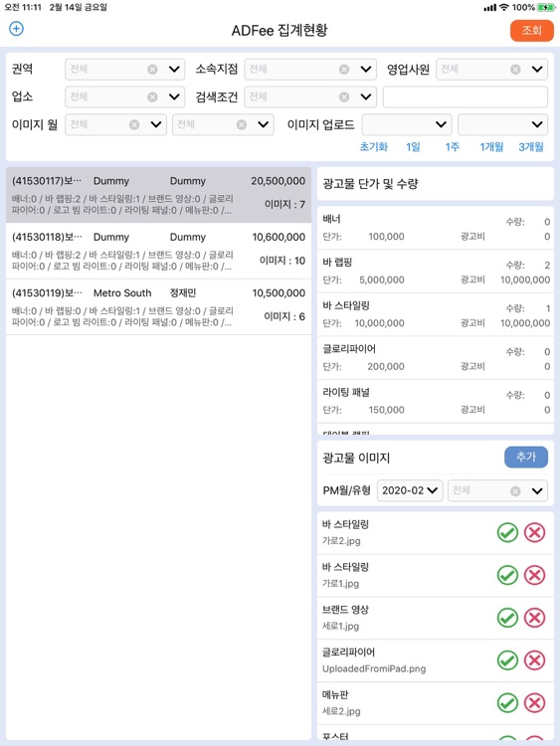Open the 업소 dropdown arrow
This screenshot has height=746, width=560.
coord(174,97)
